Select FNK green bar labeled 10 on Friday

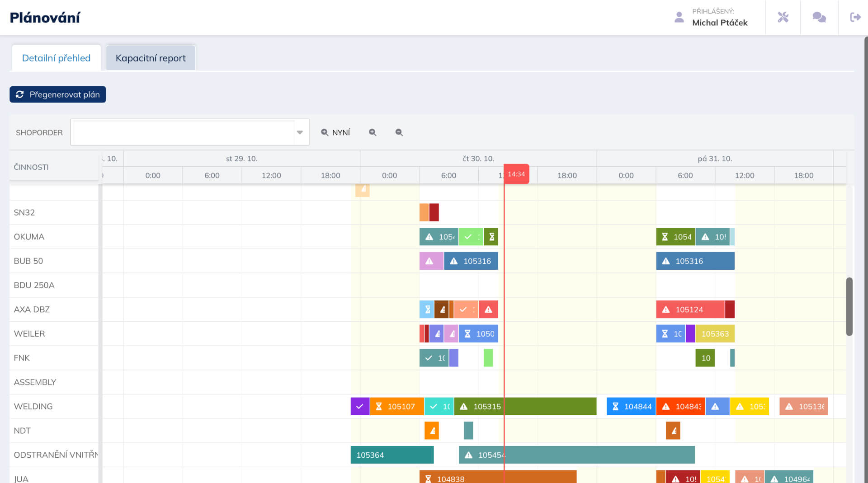click(x=705, y=358)
